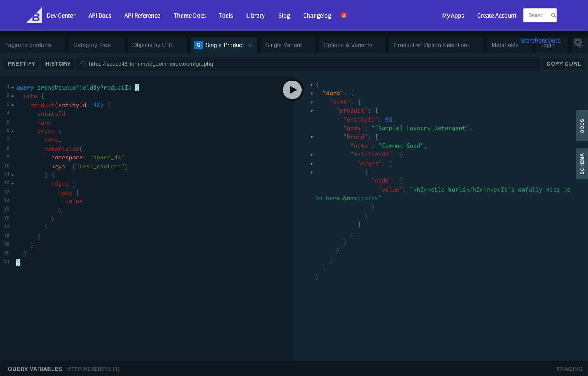The image size is (588, 376).
Task: Click the PRETTIFY button
Action: tap(22, 64)
